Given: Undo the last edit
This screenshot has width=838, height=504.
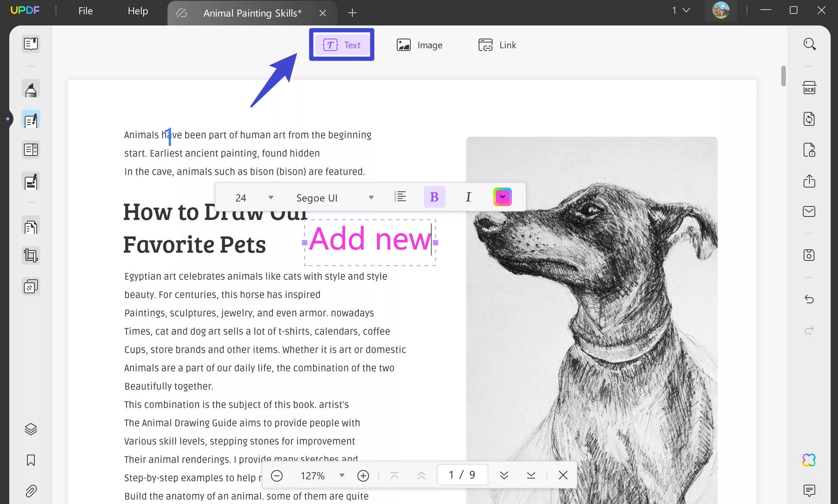Looking at the screenshot, I should click(809, 299).
